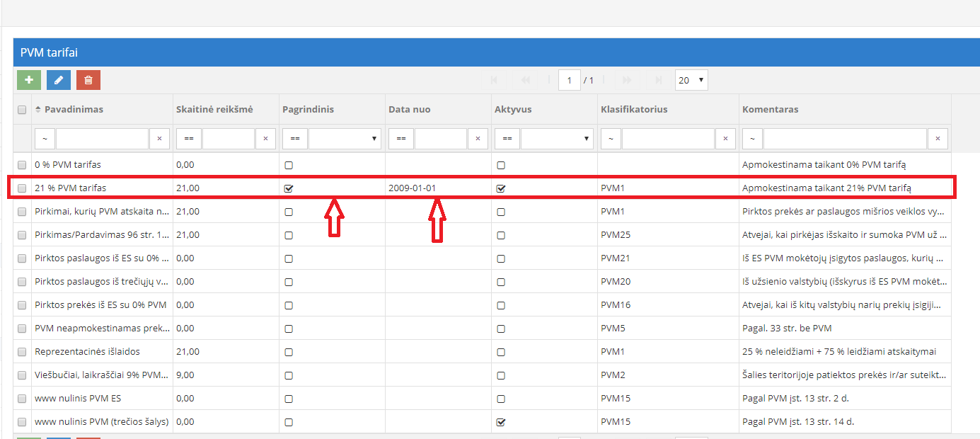The image size is (980, 439).
Task: Tick row checkbox for Reprezentacinės išlaidos
Action: coord(22,352)
